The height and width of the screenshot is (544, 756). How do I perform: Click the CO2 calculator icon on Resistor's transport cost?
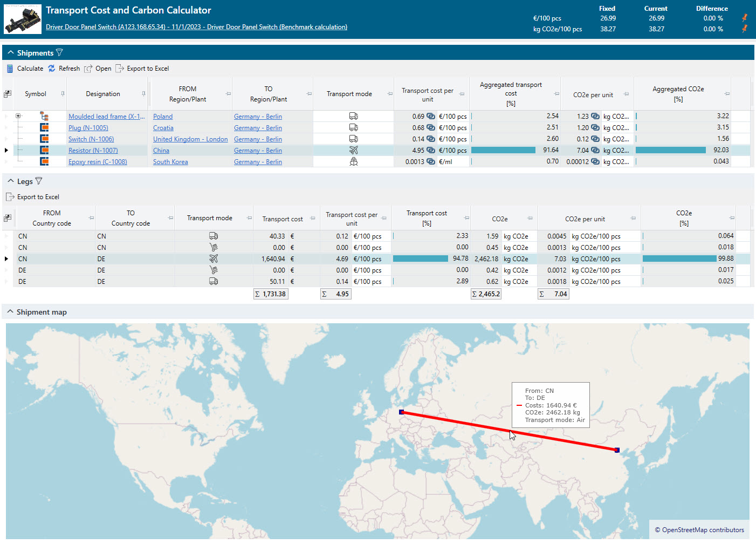point(431,150)
